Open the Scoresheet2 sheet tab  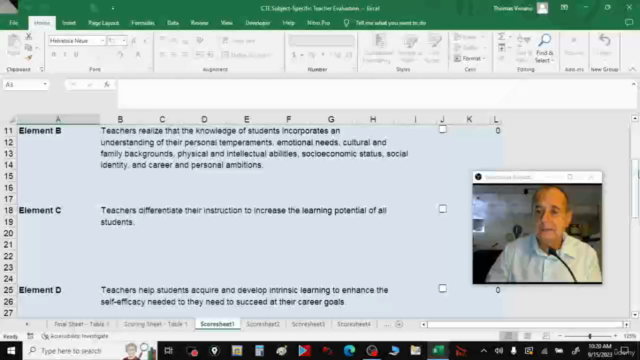point(263,324)
